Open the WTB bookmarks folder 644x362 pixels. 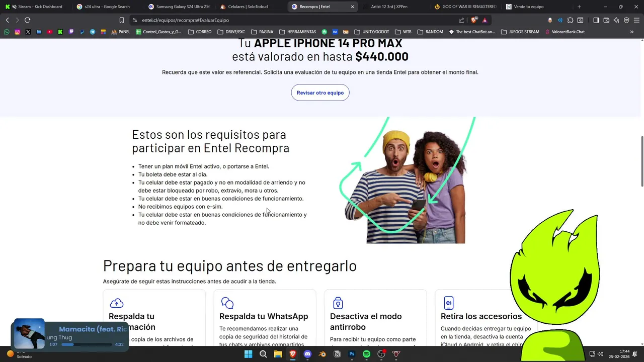(x=404, y=32)
